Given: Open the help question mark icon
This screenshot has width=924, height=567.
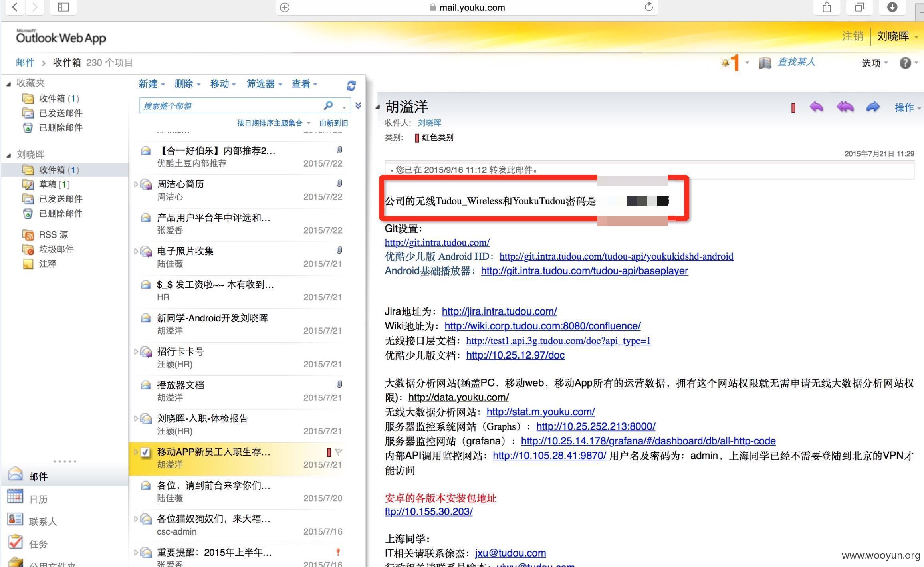Looking at the screenshot, I should (x=905, y=63).
